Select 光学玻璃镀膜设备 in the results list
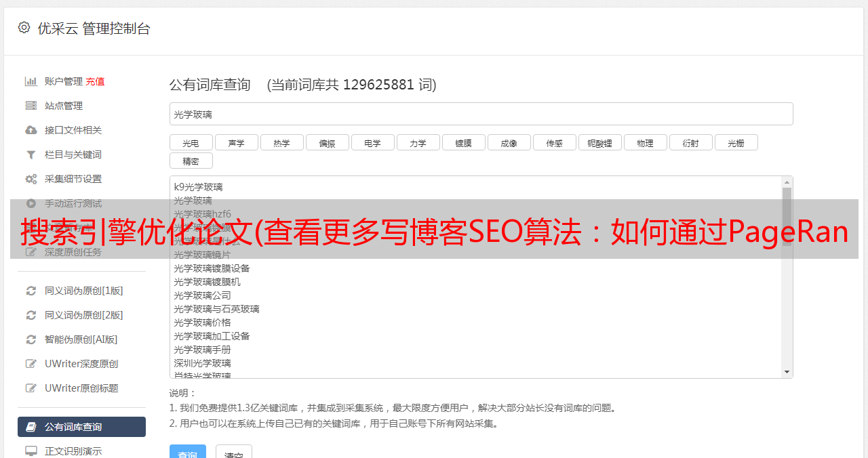Screen dimensions: 868x458 [212, 268]
